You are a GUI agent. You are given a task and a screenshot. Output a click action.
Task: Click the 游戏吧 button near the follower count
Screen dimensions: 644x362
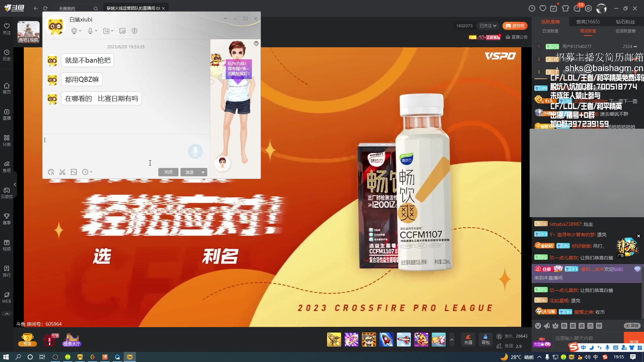[x=515, y=25]
